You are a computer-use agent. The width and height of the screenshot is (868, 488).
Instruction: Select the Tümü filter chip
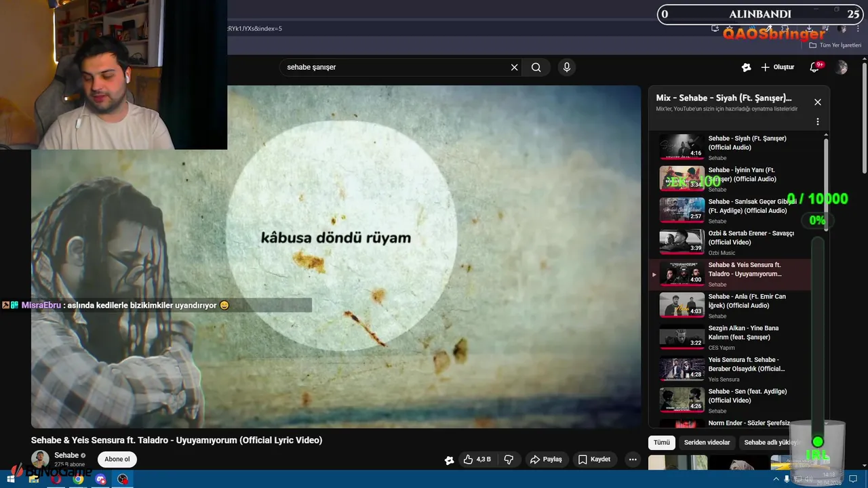pyautogui.click(x=661, y=443)
